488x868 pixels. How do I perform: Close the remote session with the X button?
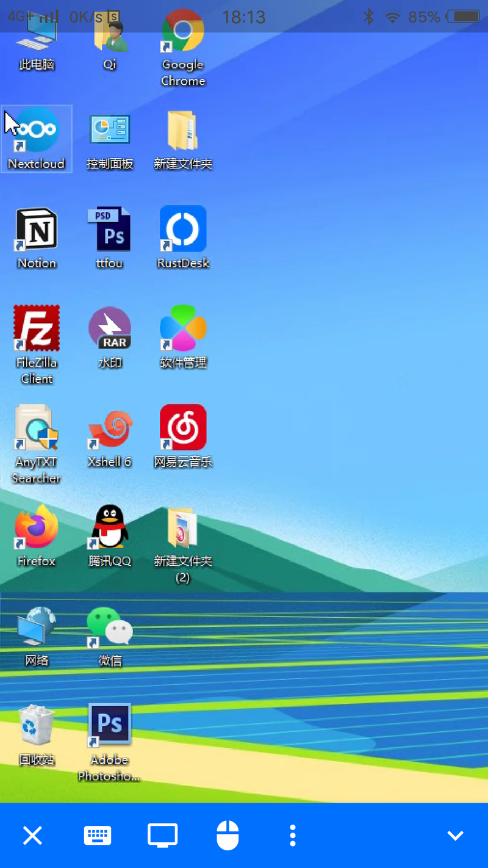click(x=32, y=835)
